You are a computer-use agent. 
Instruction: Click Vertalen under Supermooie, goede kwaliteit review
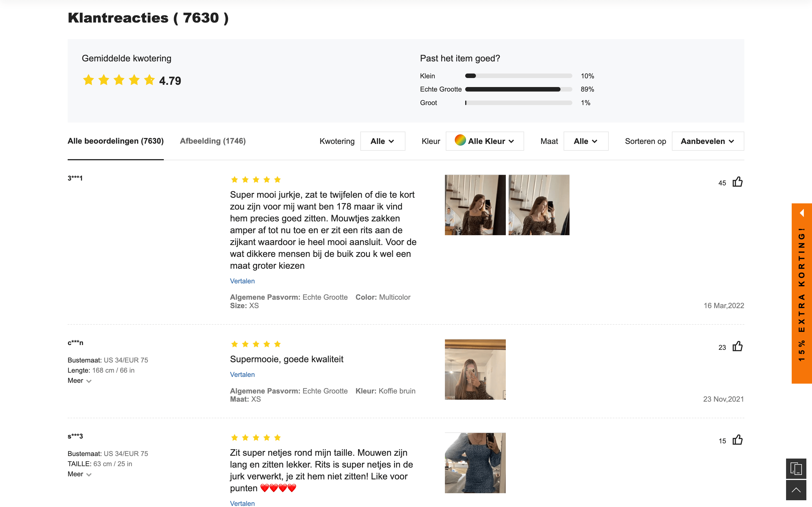tap(242, 375)
